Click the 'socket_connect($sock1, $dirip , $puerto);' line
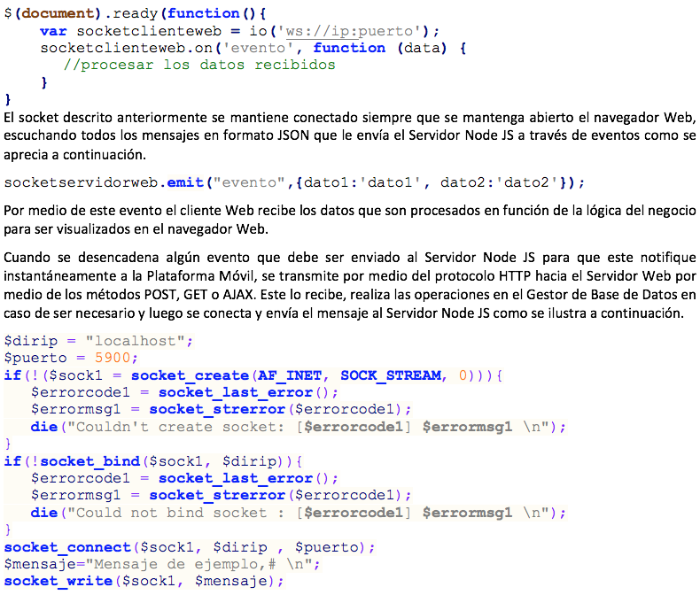Image resolution: width=700 pixels, height=595 pixels. click(x=190, y=547)
